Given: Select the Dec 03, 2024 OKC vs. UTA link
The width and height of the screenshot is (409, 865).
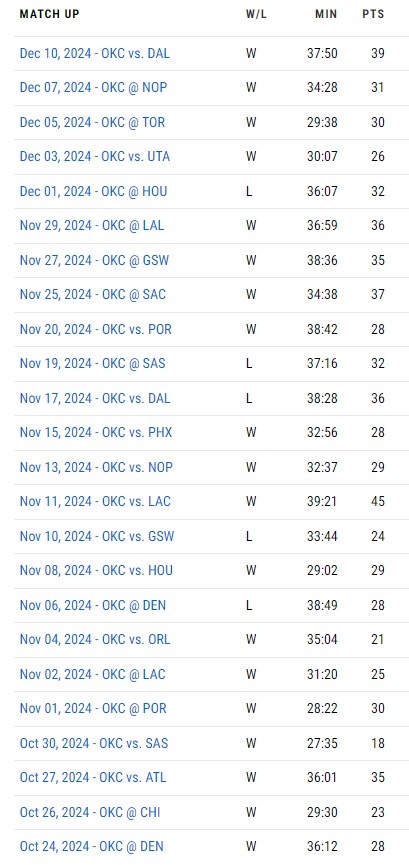Looking at the screenshot, I should [95, 157].
